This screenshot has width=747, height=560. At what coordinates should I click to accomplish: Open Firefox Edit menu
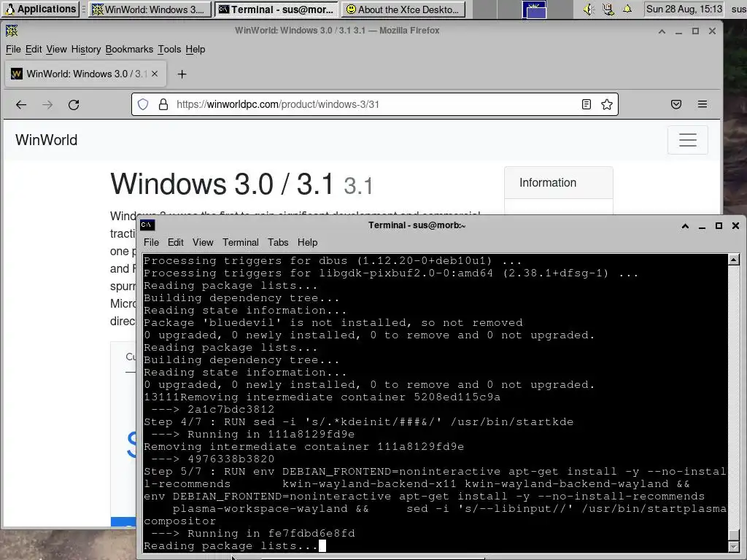click(x=34, y=49)
